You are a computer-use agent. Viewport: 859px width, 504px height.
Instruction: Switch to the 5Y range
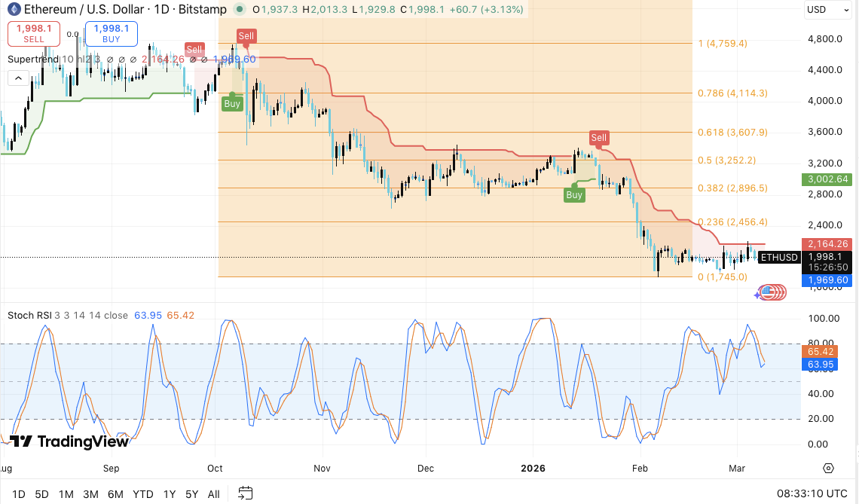click(191, 494)
